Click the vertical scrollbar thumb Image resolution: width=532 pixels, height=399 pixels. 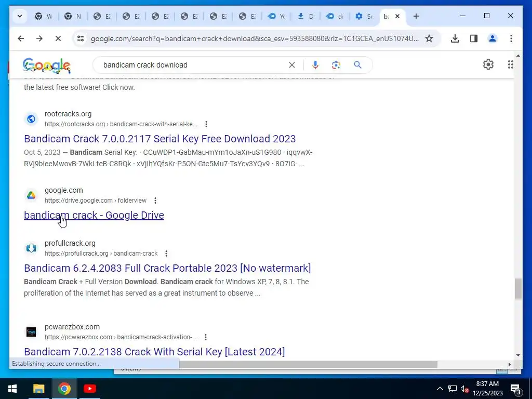[518, 289]
